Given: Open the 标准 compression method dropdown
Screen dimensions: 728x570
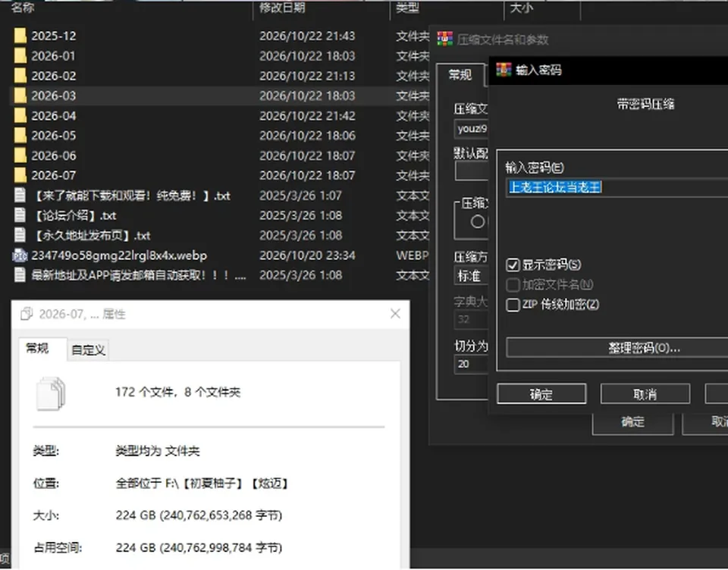Looking at the screenshot, I should (471, 276).
